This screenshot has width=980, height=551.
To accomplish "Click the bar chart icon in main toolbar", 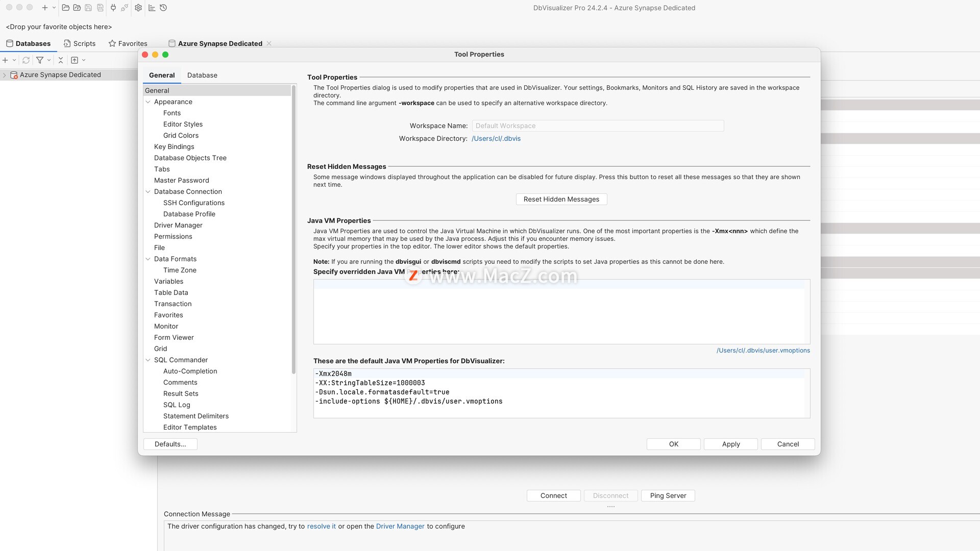I will click(x=152, y=8).
